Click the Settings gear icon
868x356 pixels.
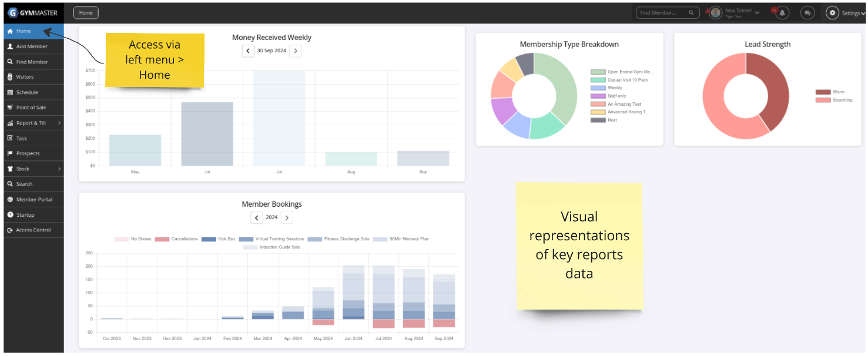[832, 13]
